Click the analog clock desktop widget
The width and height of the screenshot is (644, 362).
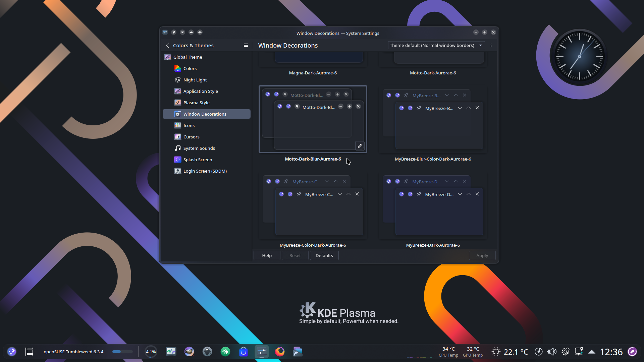point(579,56)
